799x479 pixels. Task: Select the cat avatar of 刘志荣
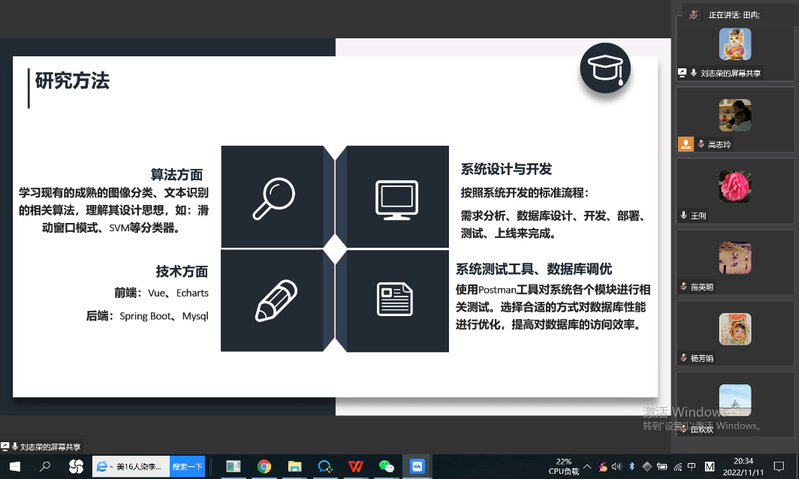pos(735,44)
